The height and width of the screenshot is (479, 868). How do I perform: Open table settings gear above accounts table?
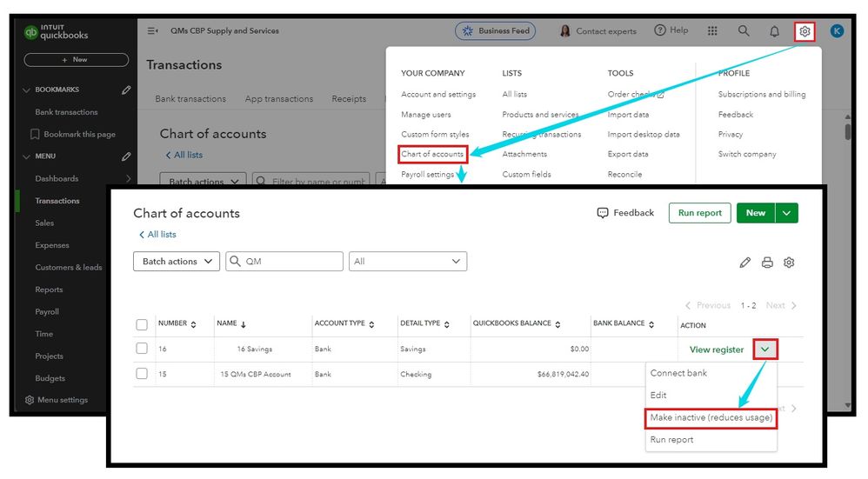pos(789,263)
